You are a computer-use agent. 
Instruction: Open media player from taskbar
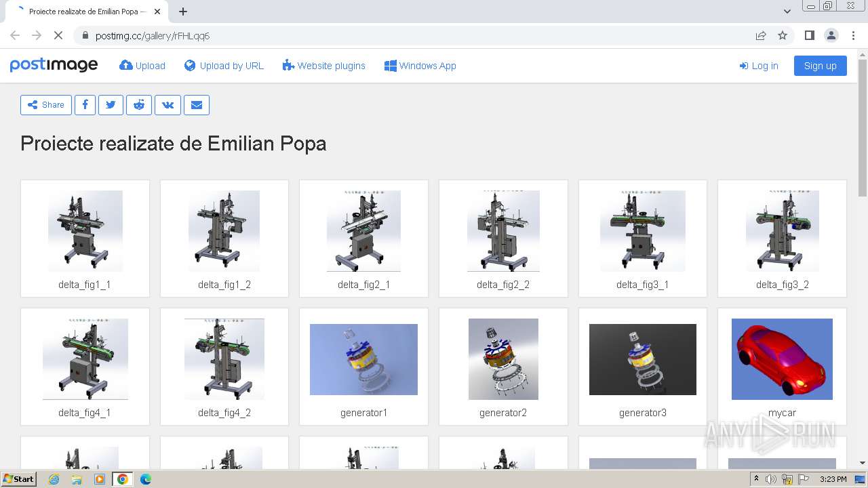pyautogui.click(x=100, y=479)
